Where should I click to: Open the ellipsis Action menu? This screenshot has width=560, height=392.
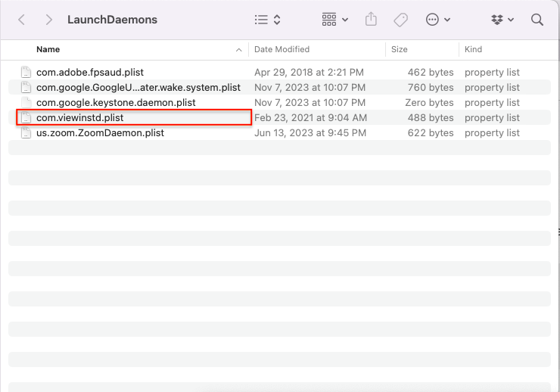point(438,20)
